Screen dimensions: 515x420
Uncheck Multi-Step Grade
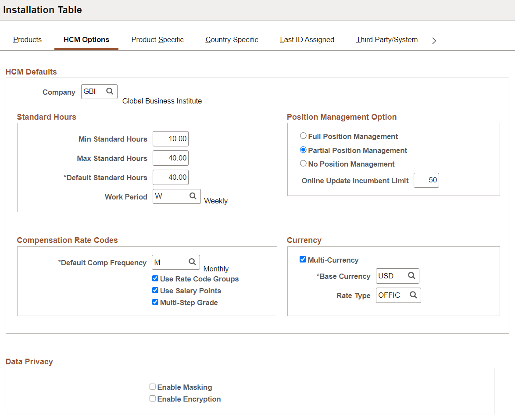[155, 302]
